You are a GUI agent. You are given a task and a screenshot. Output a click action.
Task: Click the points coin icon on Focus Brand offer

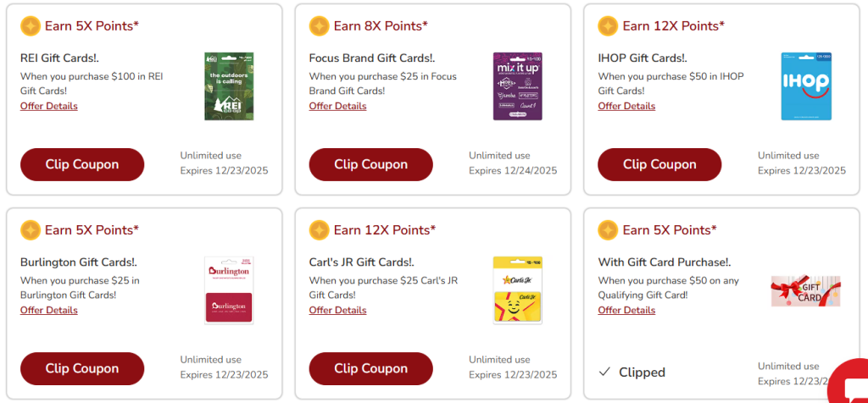[320, 26]
